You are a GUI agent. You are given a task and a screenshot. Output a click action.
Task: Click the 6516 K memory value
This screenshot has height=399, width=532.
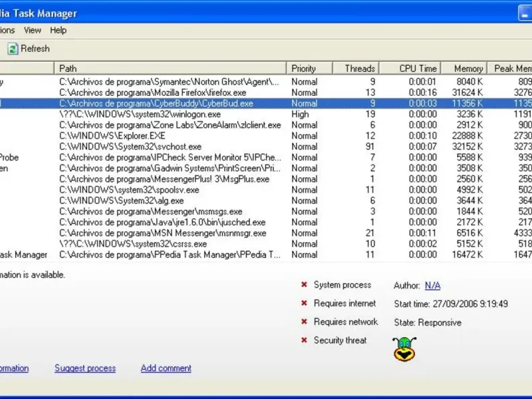469,233
